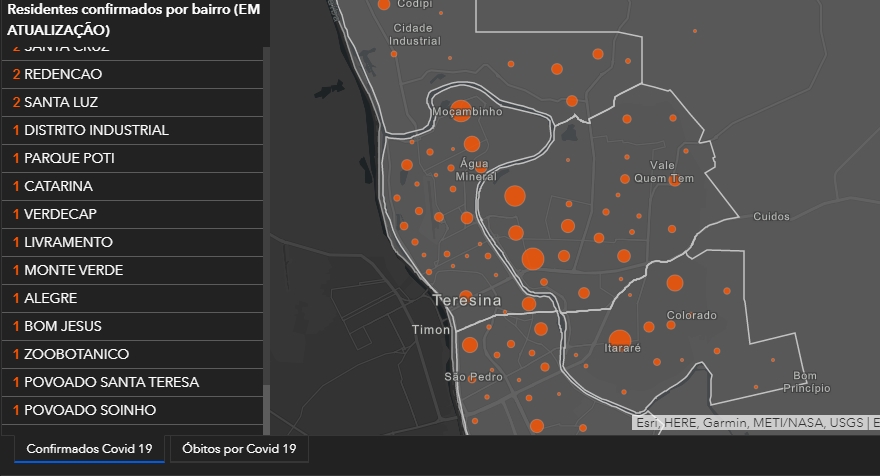880x476 pixels.
Task: Select the Confirmados Covid 19 tab
Action: 89,448
